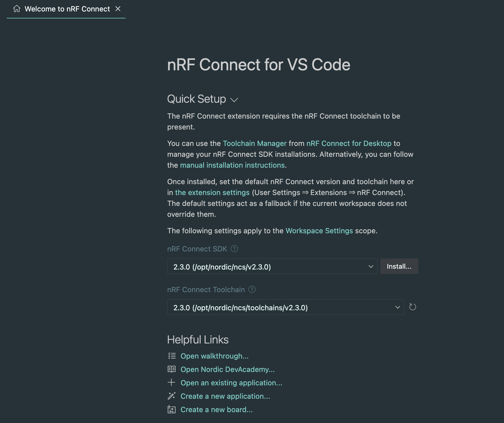Open nRF Connect for Desktop link
This screenshot has height=423, width=504.
tap(349, 143)
